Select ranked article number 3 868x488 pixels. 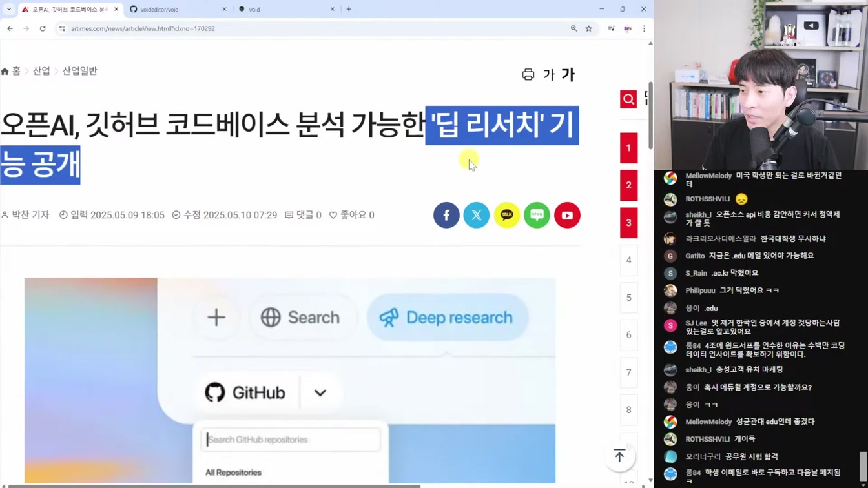[628, 223]
